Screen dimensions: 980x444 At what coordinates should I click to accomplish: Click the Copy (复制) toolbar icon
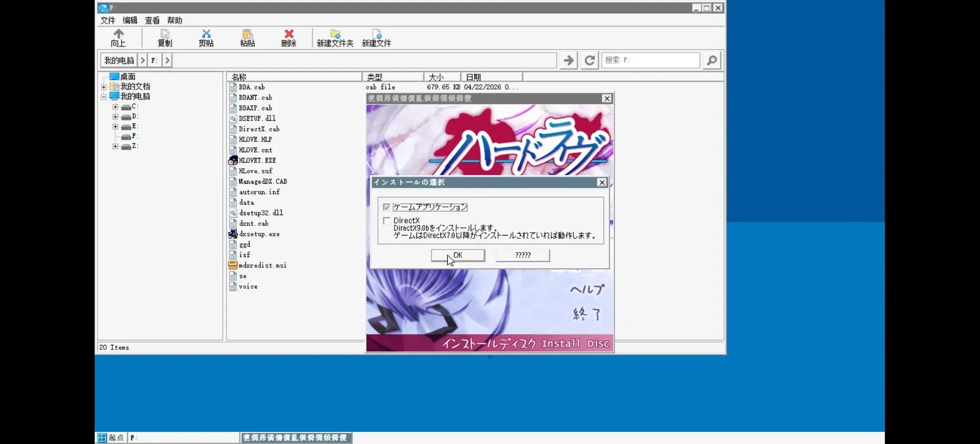[x=165, y=34]
